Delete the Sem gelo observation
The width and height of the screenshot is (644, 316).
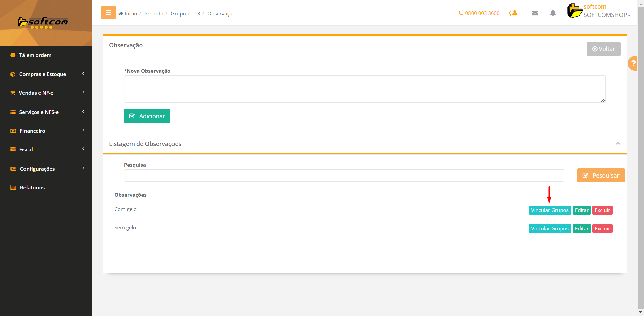tap(602, 229)
